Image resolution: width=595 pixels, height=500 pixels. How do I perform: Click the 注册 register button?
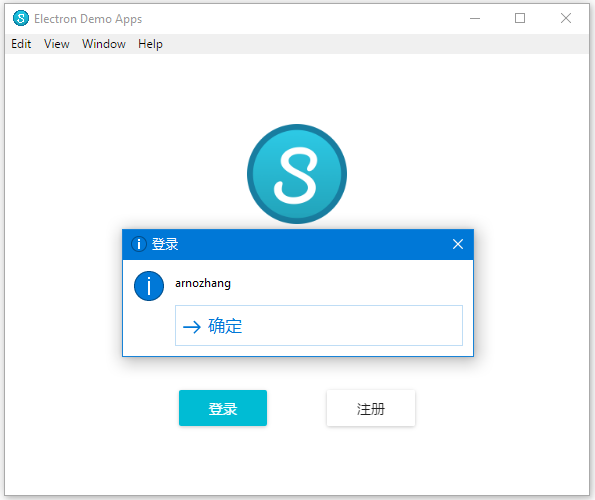[371, 408]
